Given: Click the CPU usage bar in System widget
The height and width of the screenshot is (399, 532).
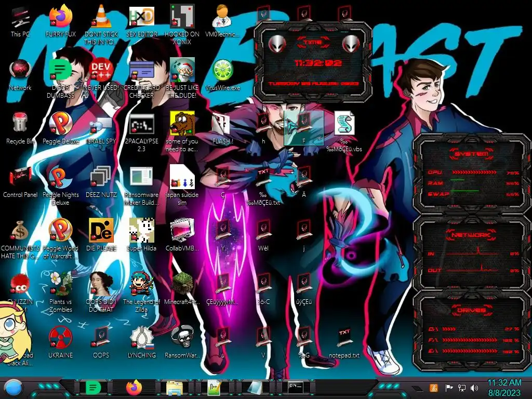Looking at the screenshot, I should pos(474,172).
